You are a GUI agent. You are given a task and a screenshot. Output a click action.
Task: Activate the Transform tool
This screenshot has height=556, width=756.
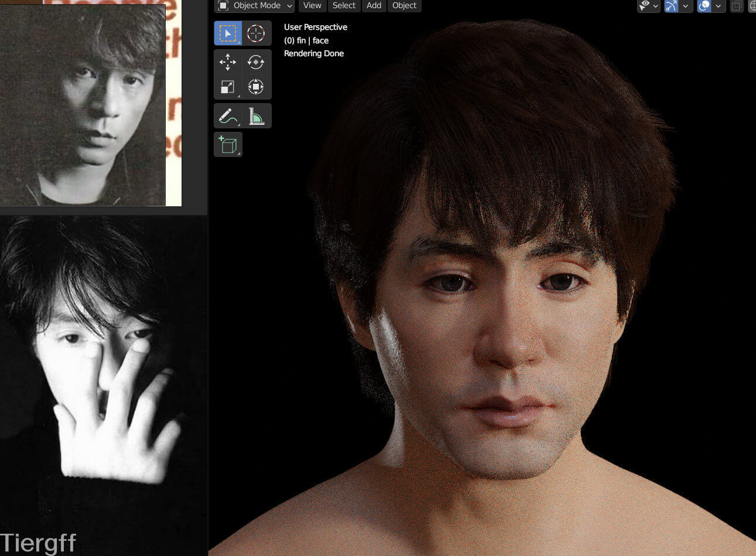[256, 87]
